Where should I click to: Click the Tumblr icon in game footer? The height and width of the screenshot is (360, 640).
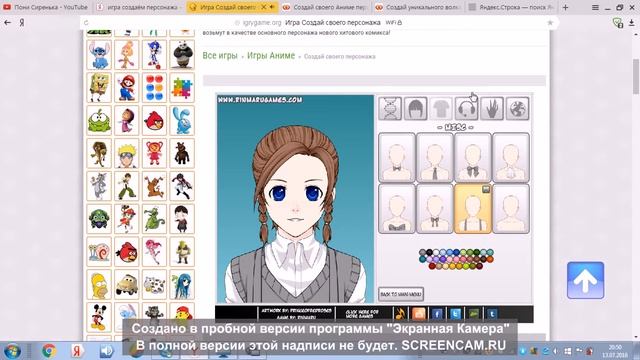click(x=491, y=313)
